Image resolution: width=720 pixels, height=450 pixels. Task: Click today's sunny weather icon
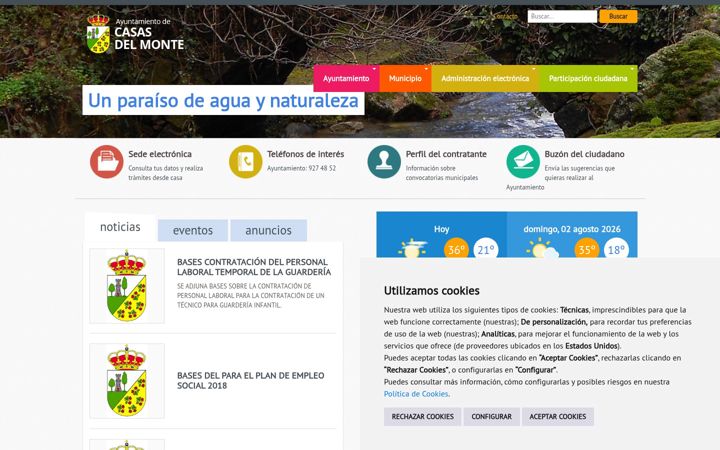pyautogui.click(x=412, y=248)
